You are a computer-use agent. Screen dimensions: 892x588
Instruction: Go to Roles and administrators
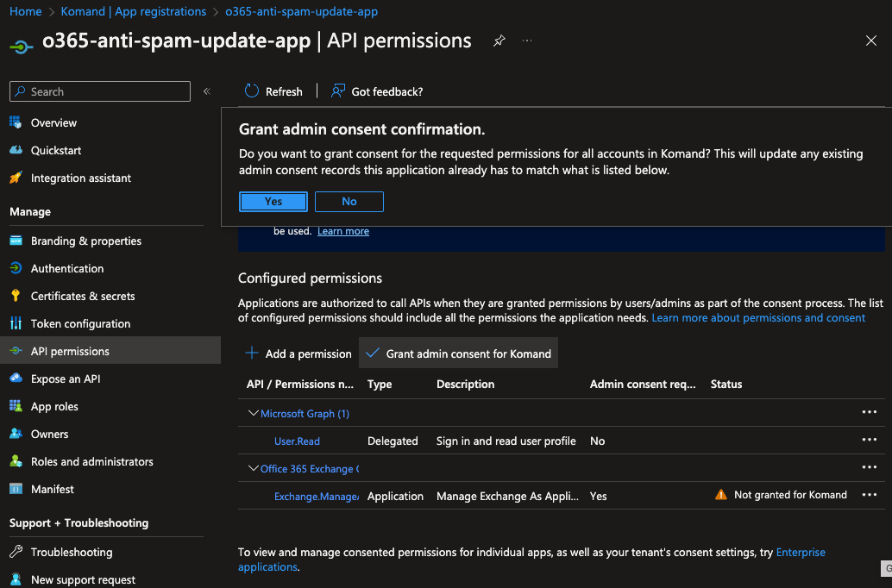point(91,461)
